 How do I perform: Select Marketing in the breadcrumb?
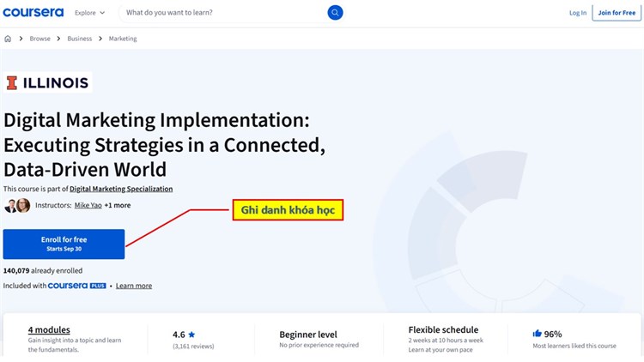click(123, 39)
